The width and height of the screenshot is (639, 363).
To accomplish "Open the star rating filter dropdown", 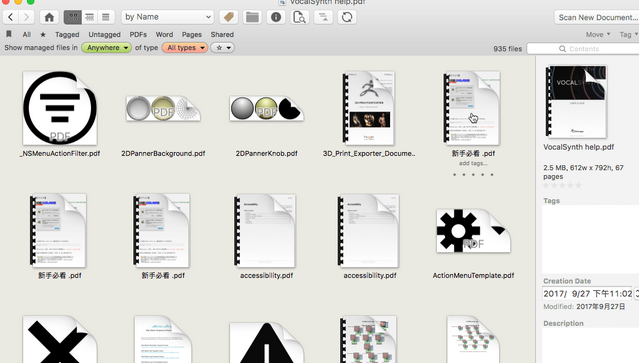I will coord(223,48).
